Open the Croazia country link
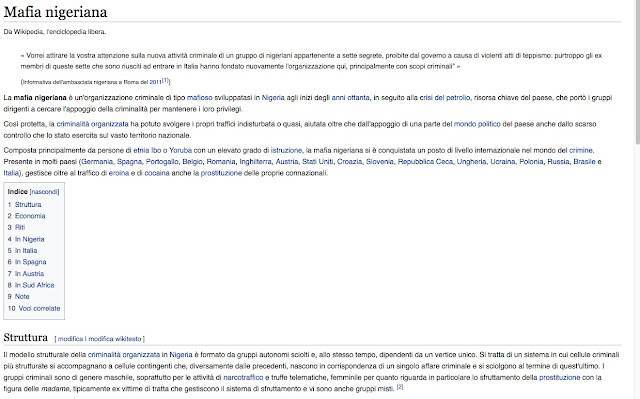 pos(349,162)
